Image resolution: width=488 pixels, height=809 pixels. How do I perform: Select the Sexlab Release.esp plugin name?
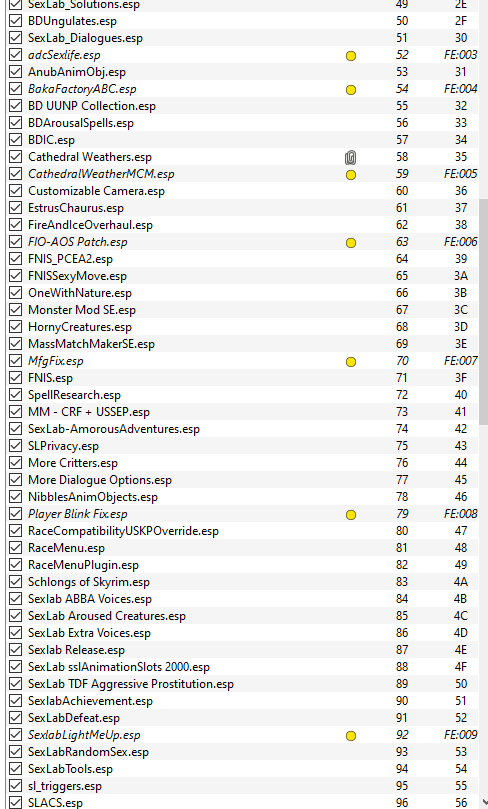[x=76, y=650]
